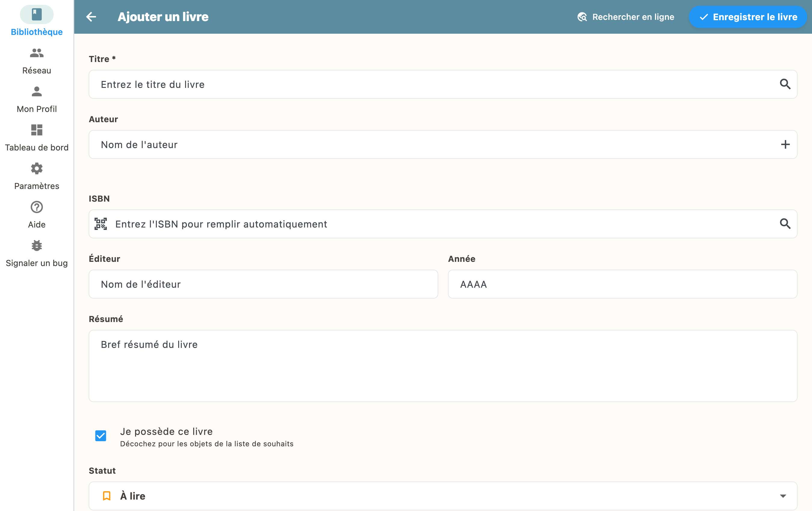
Task: Open the Tableau de bord
Action: pos(36,138)
